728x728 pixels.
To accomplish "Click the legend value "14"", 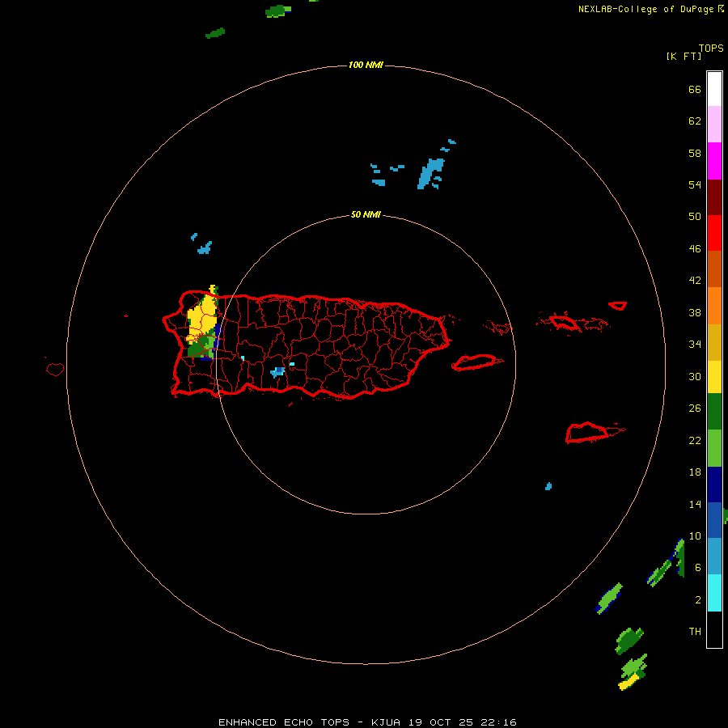I will (x=695, y=504).
